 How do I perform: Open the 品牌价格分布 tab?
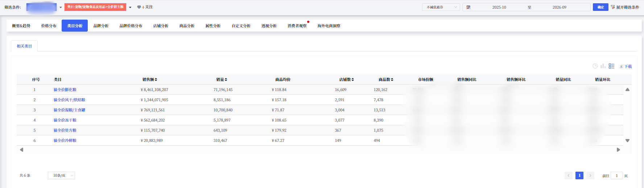(131, 26)
